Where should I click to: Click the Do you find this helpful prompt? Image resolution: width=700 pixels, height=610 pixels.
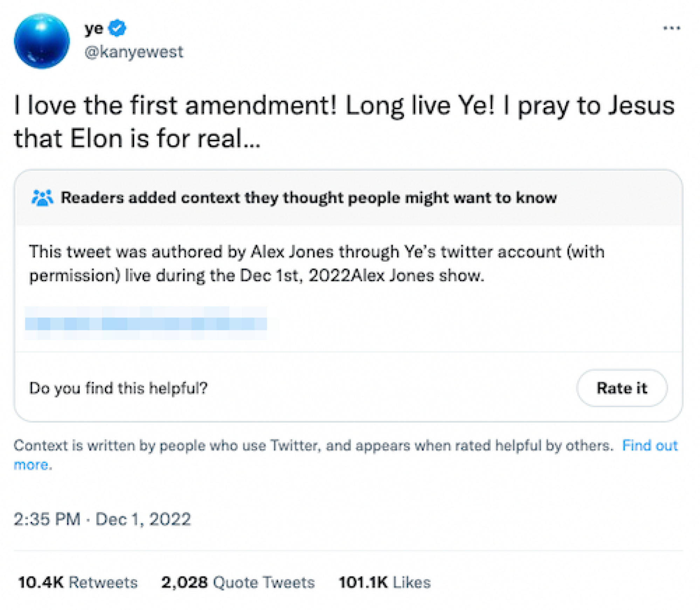(119, 388)
